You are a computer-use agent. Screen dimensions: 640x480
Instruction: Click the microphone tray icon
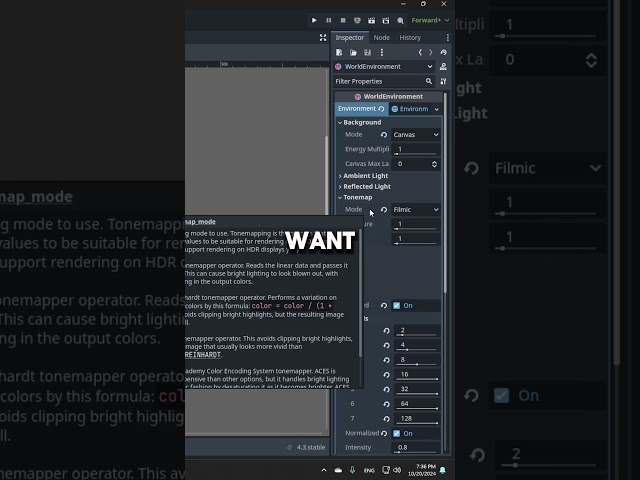352,470
